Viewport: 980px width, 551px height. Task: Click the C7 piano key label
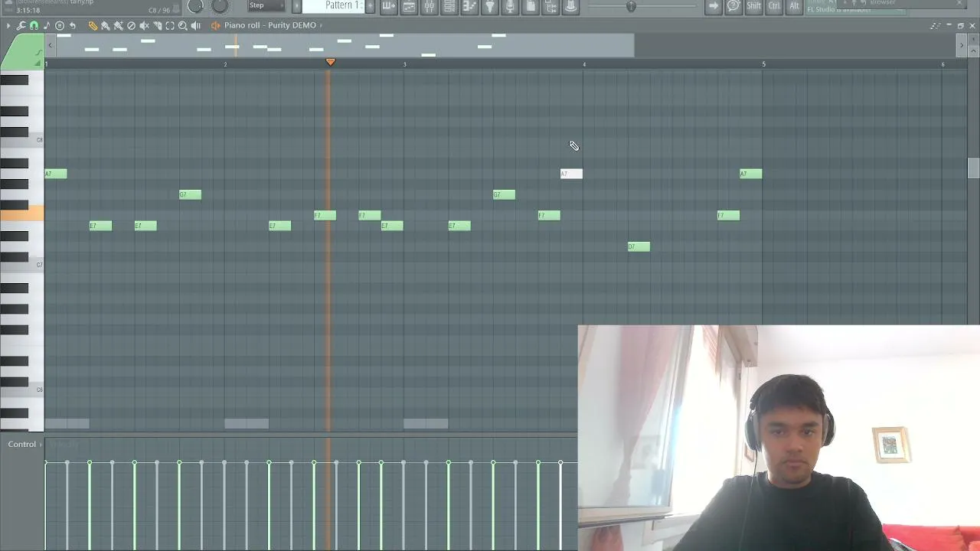point(40,265)
